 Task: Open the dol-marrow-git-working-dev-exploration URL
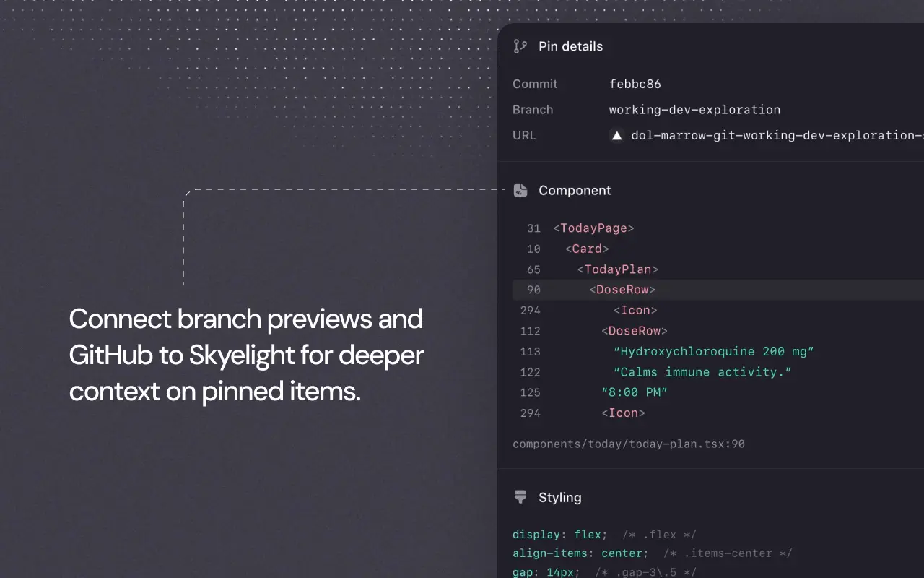tap(777, 135)
